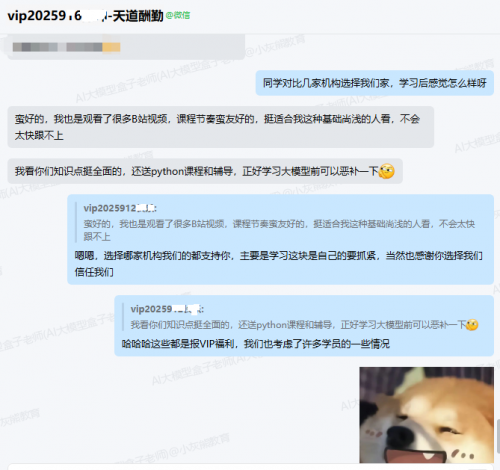Click the second line 信任我们 of the reply
The width and height of the screenshot is (500, 470).
click(x=94, y=272)
